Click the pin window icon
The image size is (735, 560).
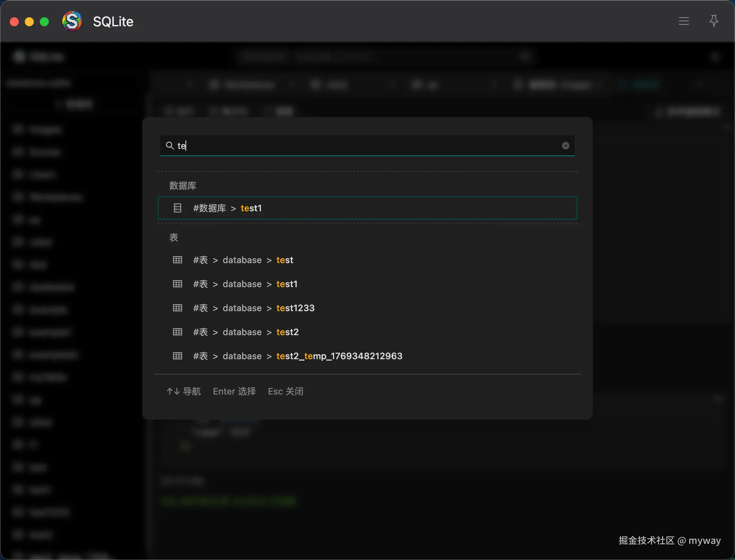coord(714,21)
